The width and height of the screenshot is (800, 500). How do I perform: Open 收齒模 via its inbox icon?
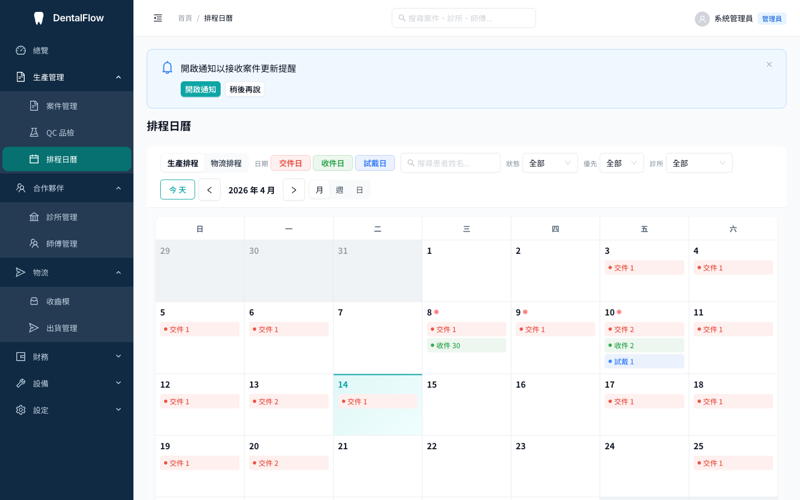34,301
